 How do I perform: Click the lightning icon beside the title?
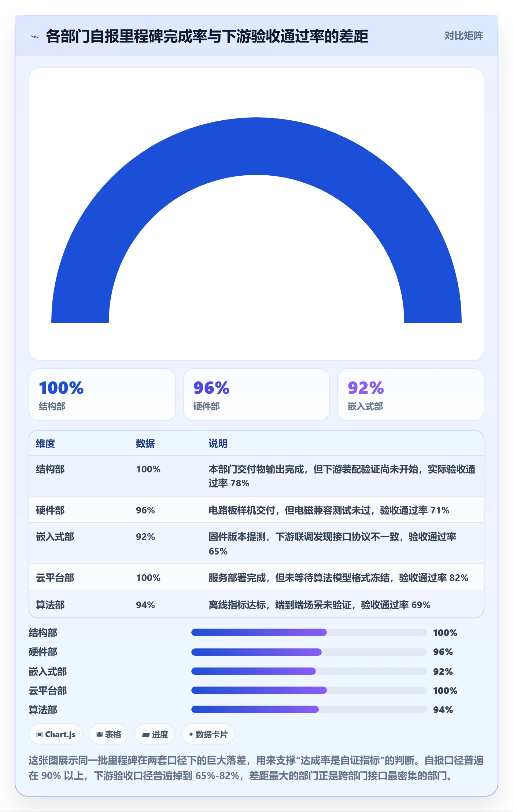tap(34, 36)
